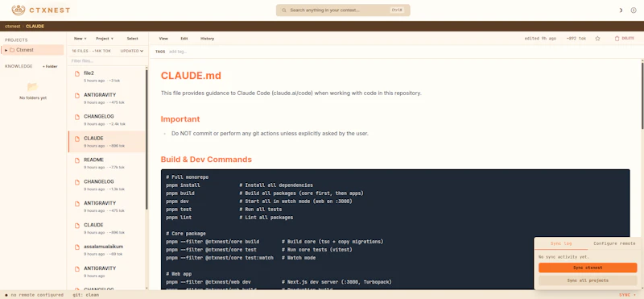Click the magnifier icon in the search bar
644x299 pixels.
tap(284, 10)
